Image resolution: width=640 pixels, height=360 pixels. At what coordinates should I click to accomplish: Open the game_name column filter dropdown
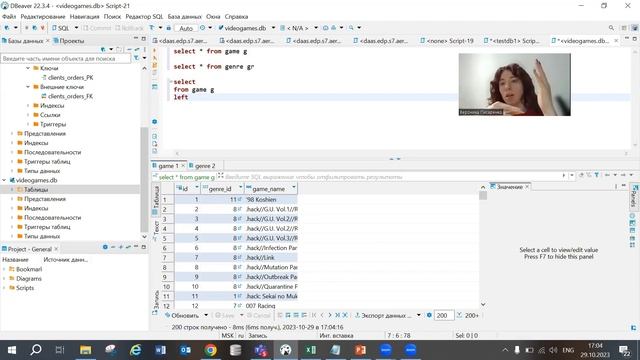[x=293, y=188]
